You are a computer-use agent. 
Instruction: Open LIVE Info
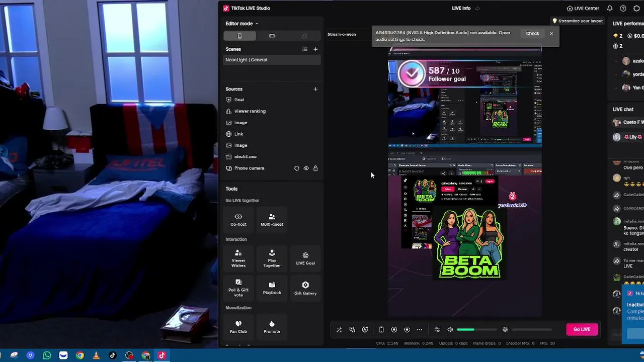pos(461,9)
